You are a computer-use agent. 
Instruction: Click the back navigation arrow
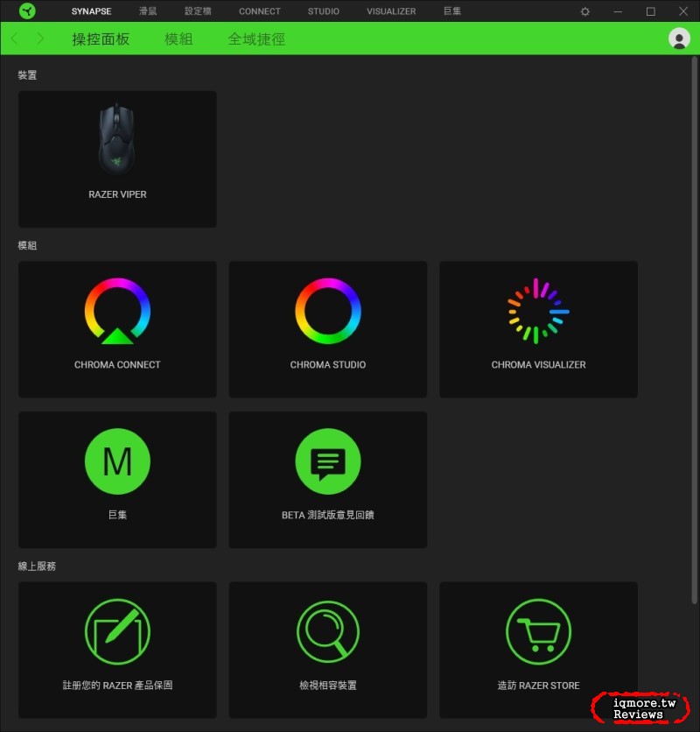pos(14,39)
